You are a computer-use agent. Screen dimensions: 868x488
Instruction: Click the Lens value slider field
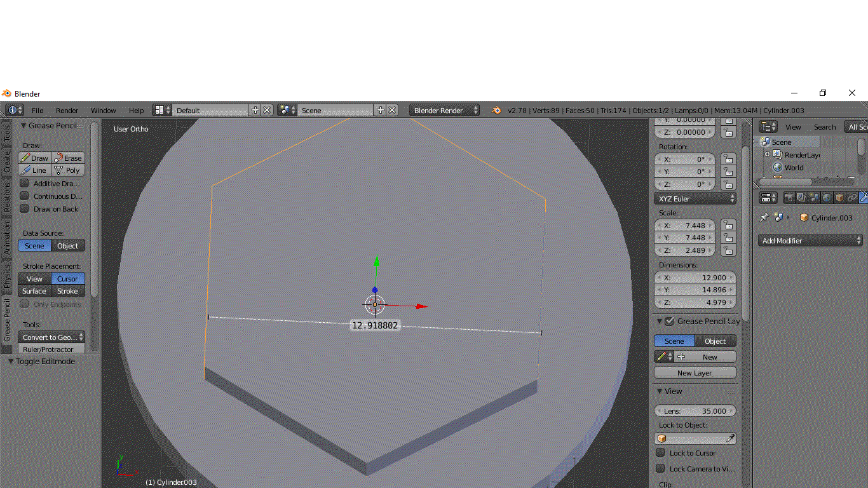click(695, 411)
